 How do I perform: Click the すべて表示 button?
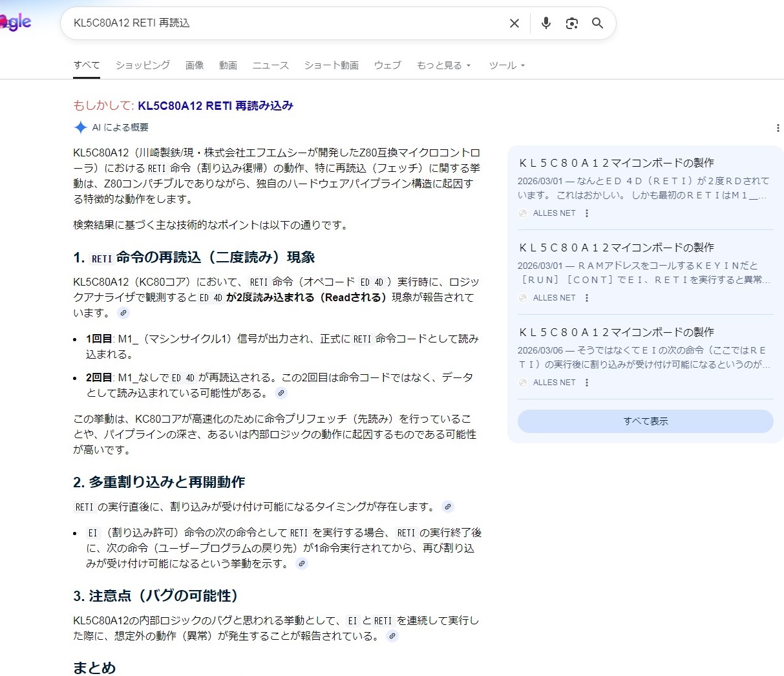(x=645, y=421)
